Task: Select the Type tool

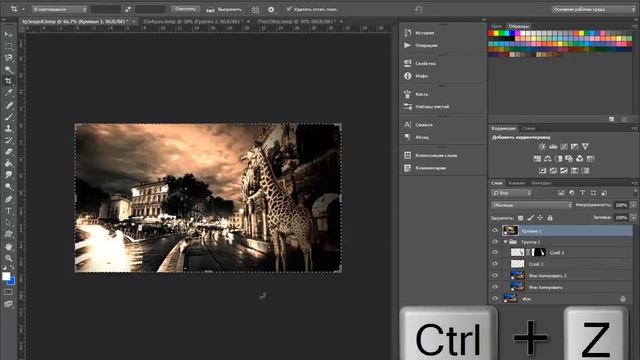Action: (9, 211)
